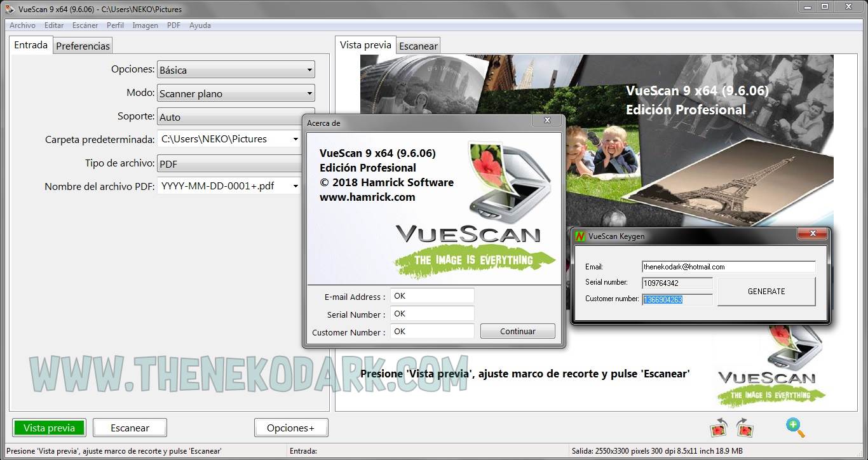Click the www.hamrick.com text in Acerca de
This screenshot has height=460, width=868.
[x=367, y=197]
